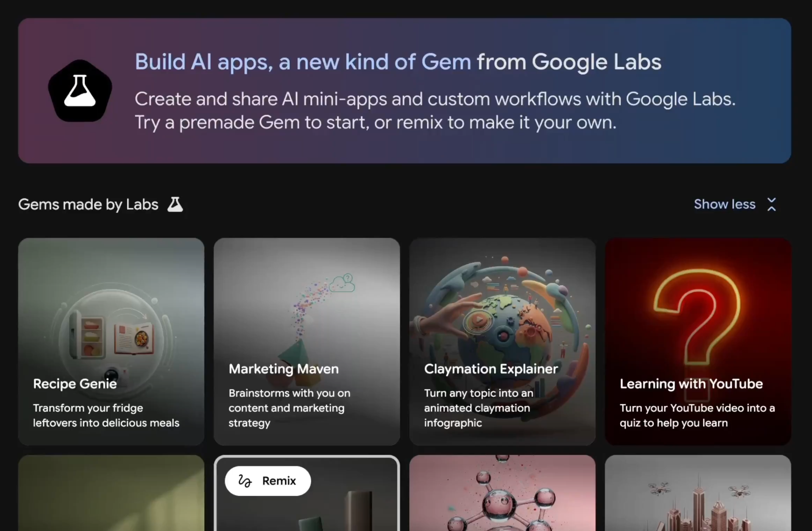Click the squiggle icon inside Remix button

[x=245, y=481]
